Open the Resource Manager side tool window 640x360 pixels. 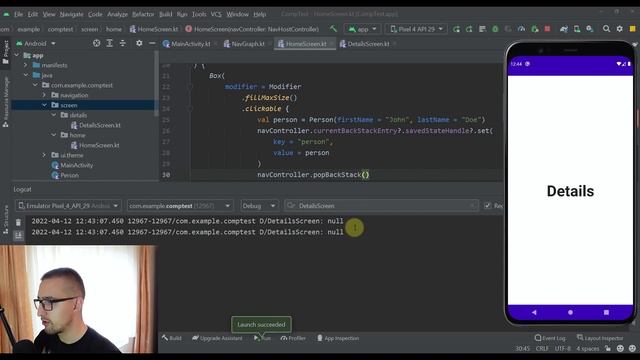coord(5,102)
